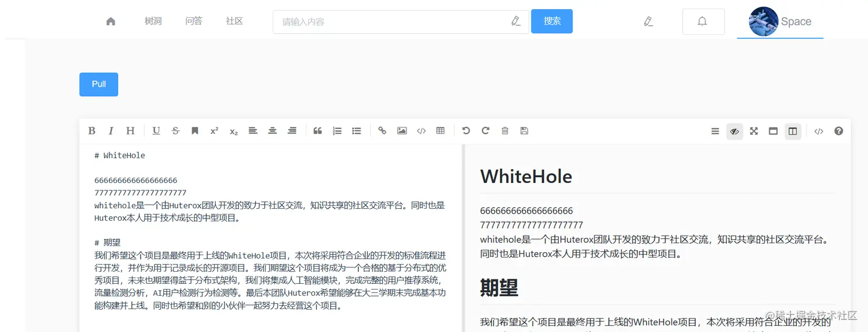This screenshot has height=332, width=868.
Task: Apply superscript formatting
Action: [x=214, y=131]
